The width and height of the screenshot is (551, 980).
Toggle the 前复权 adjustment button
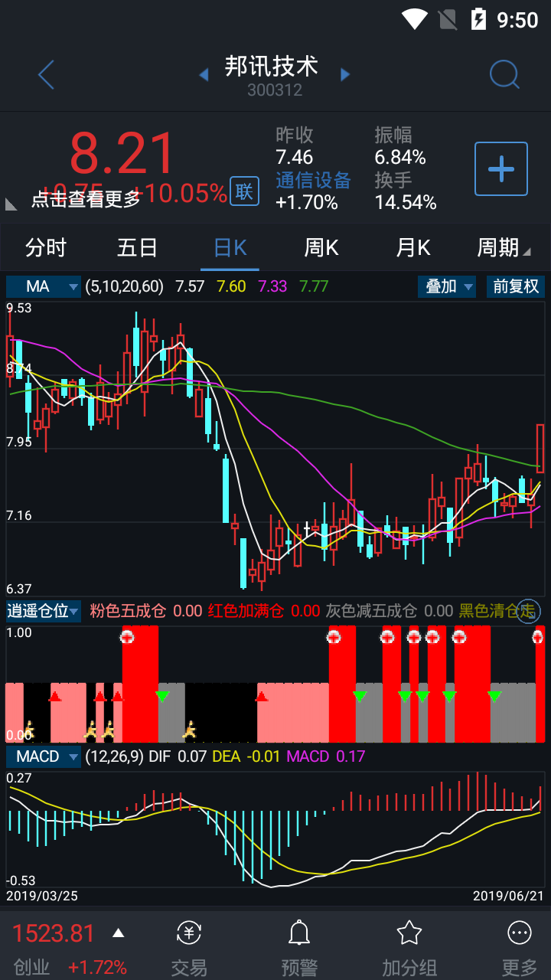coord(516,286)
